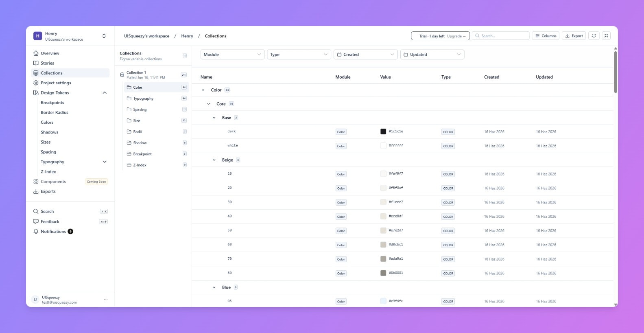The image size is (644, 333).
Task: Collapse the Design Tokens section
Action: [105, 93]
